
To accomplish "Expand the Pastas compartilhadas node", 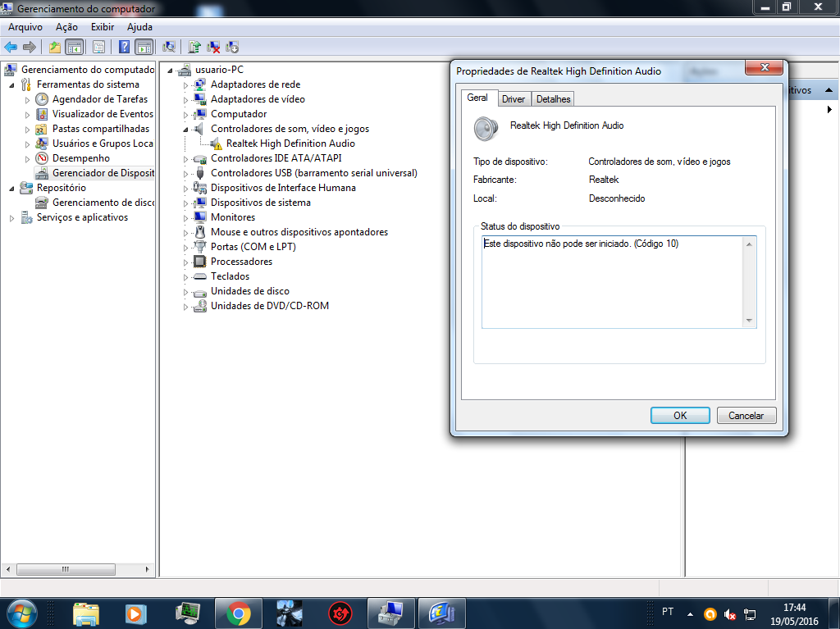I will coord(28,129).
